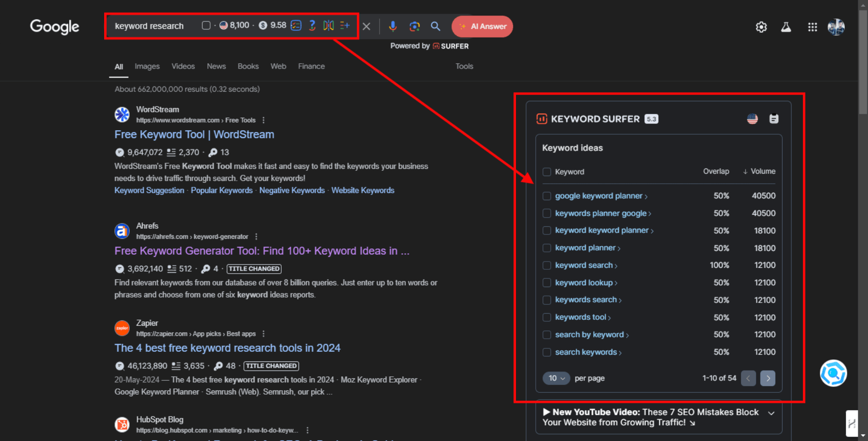Go to previous page of keyword ideas
The height and width of the screenshot is (441, 868).
pyautogui.click(x=748, y=378)
